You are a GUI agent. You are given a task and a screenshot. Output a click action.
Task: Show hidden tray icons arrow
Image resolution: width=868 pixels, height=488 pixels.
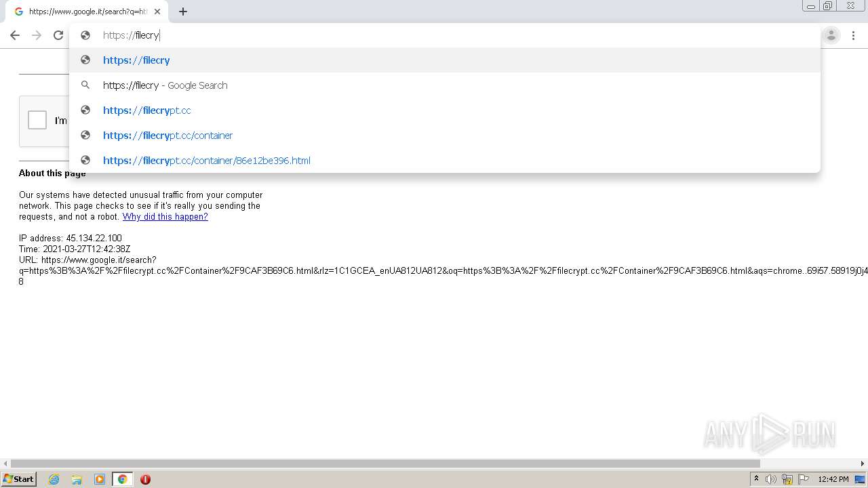pyautogui.click(x=756, y=479)
